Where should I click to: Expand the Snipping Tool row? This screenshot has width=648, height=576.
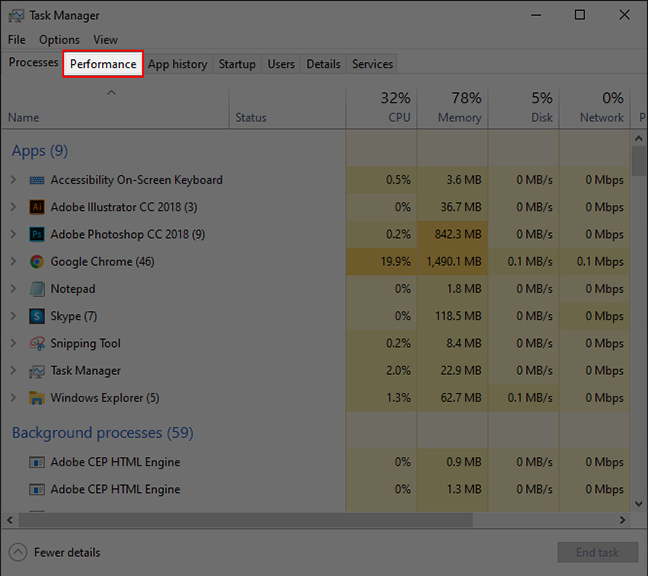(13, 343)
